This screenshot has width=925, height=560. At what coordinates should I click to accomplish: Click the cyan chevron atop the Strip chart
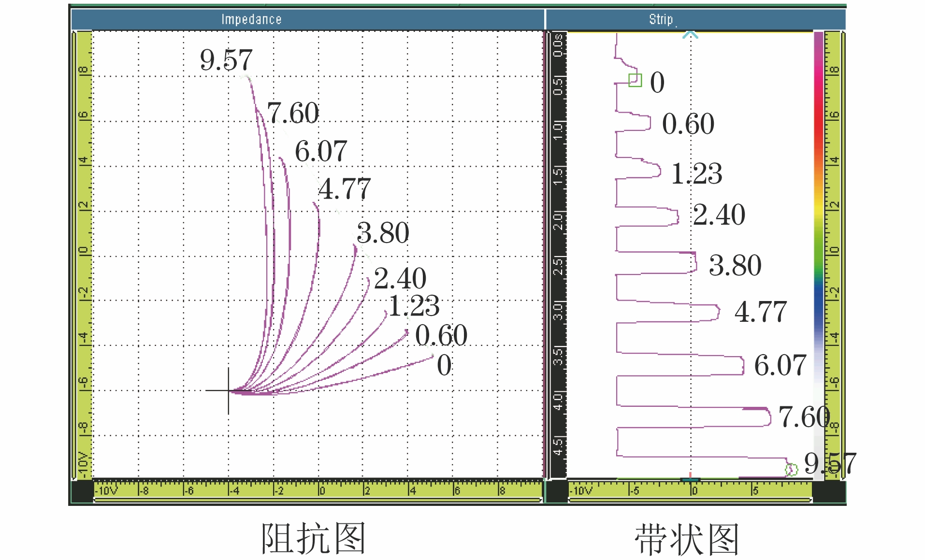pyautogui.click(x=691, y=35)
